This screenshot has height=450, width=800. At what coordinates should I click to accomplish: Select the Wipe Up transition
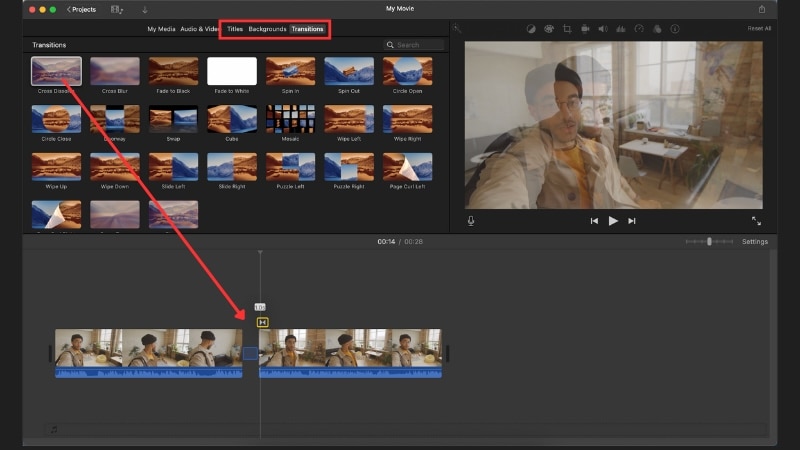[56, 167]
